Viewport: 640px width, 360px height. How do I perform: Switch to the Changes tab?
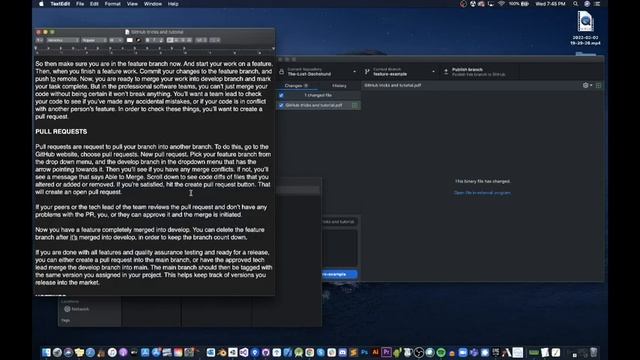pyautogui.click(x=297, y=86)
